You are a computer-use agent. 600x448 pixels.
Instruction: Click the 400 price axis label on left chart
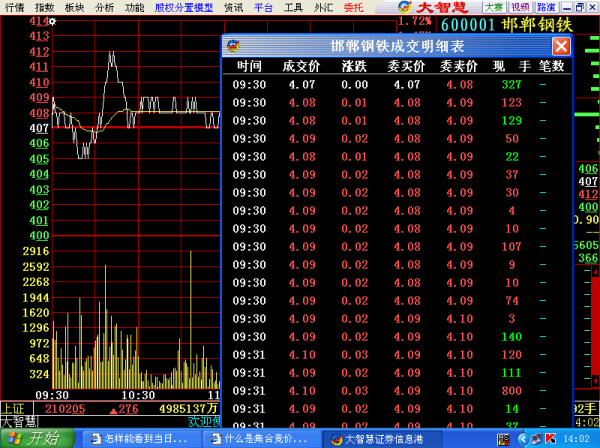pos(39,235)
